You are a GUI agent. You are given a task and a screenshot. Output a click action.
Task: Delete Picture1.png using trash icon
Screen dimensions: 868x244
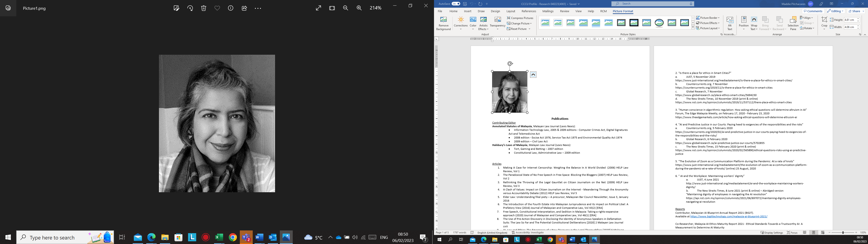click(x=203, y=8)
